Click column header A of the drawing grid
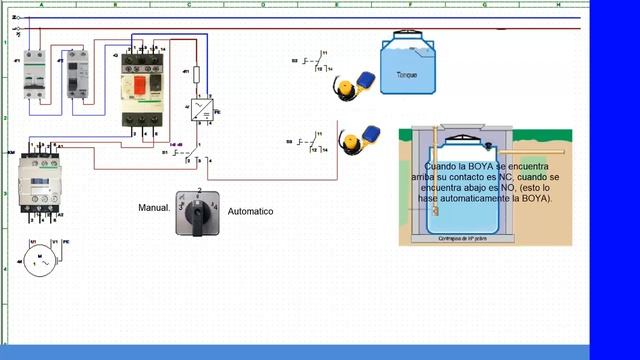Screen dimensions: 640x360 pyautogui.click(x=42, y=4)
